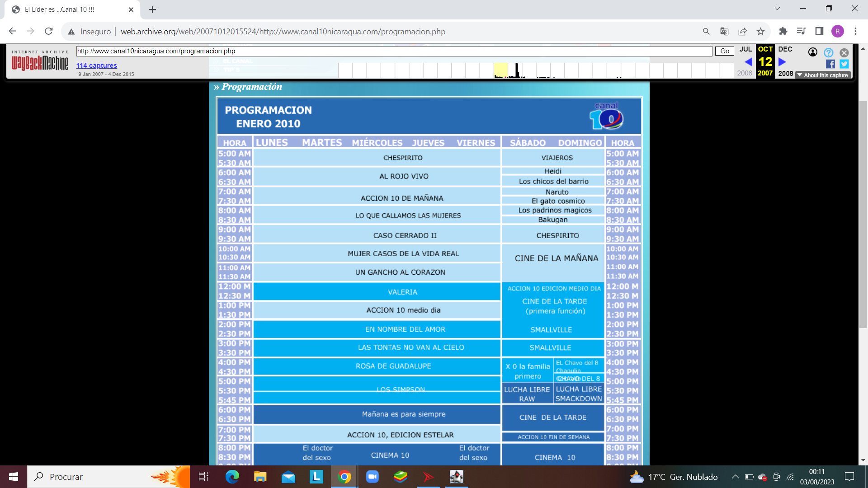Click the AL ROJO VIVO schedule entry

[x=404, y=176]
